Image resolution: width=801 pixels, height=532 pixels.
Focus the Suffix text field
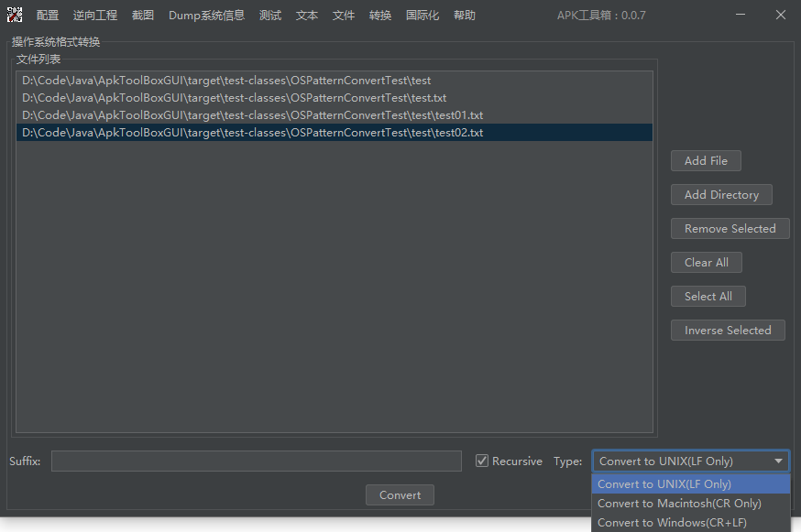(256, 461)
